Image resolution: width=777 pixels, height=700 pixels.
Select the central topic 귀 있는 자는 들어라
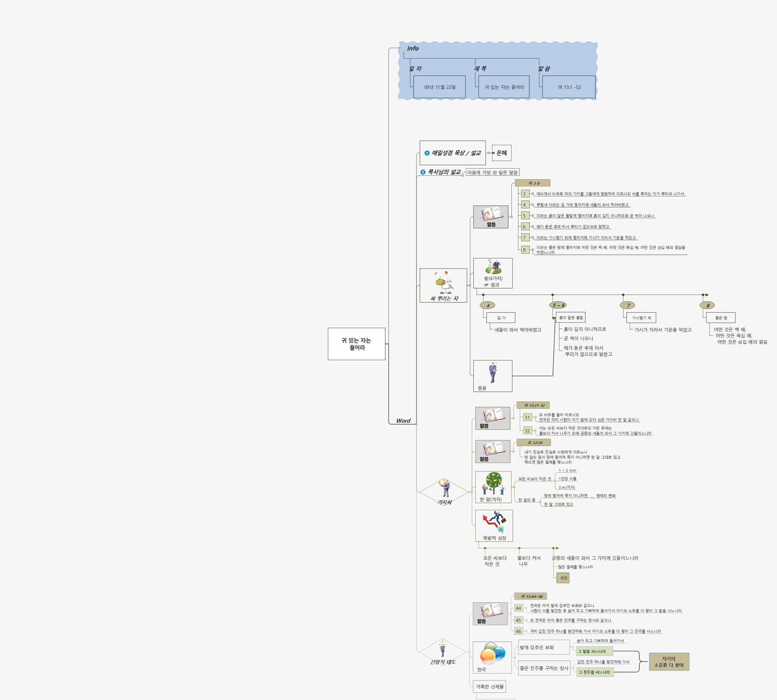pyautogui.click(x=356, y=344)
